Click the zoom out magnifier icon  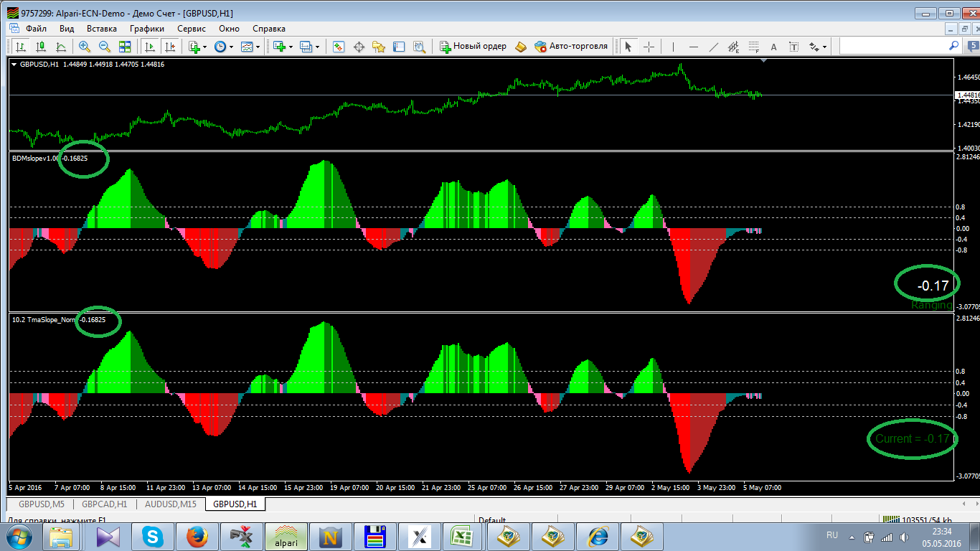pyautogui.click(x=105, y=47)
